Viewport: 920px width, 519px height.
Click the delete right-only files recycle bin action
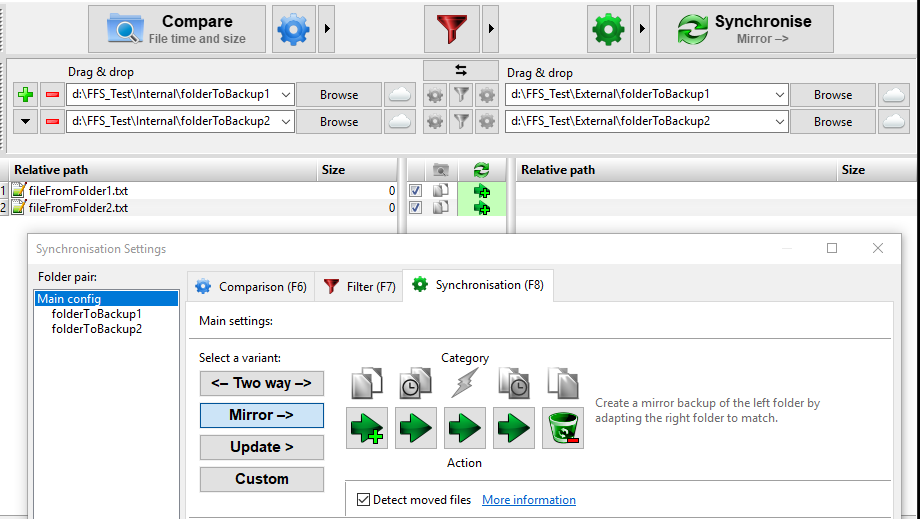(x=563, y=428)
